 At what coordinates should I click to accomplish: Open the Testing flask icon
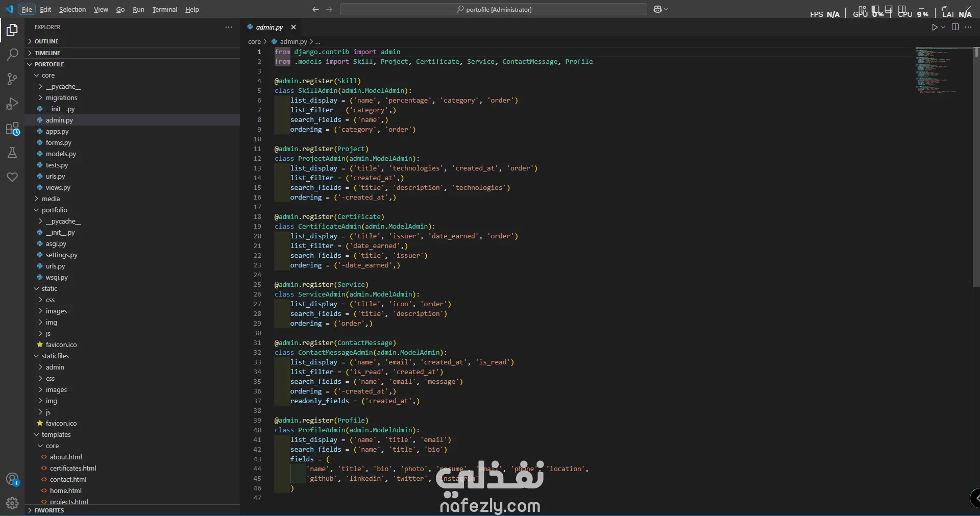[12, 153]
